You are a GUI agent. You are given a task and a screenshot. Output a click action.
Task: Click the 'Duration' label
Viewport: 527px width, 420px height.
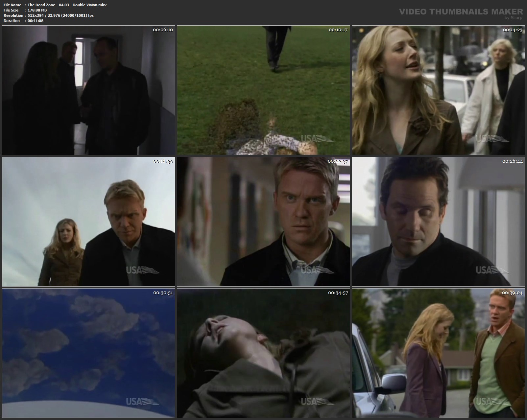click(12, 21)
